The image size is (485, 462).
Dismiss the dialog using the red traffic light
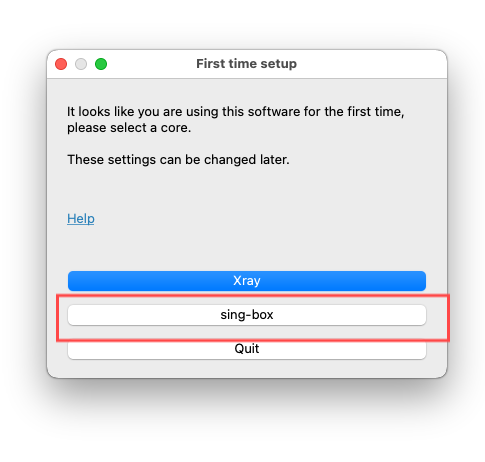pos(61,64)
